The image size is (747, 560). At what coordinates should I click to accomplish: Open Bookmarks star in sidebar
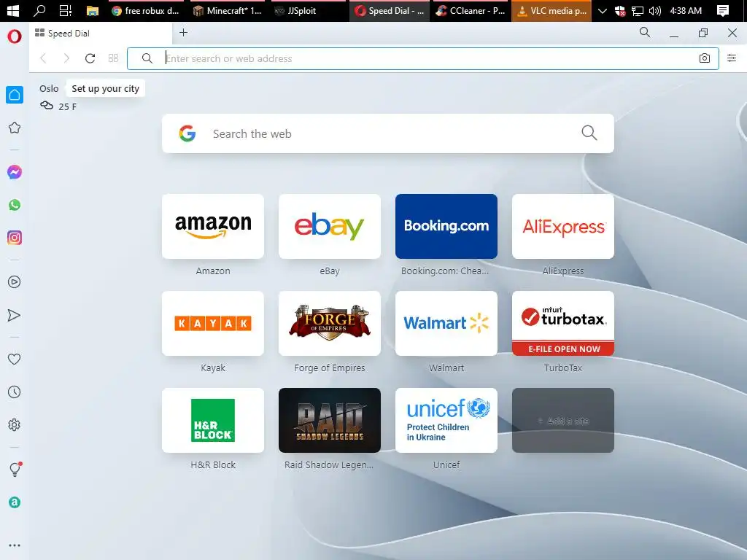click(x=15, y=128)
